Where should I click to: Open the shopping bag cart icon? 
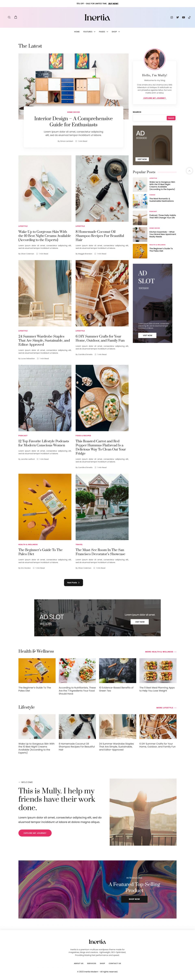pos(16,17)
